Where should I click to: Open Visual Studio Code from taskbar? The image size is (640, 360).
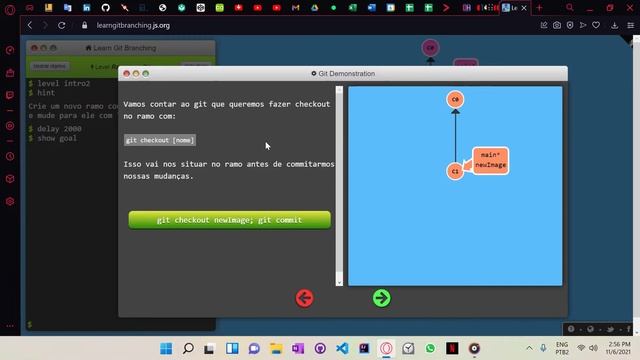342,348
